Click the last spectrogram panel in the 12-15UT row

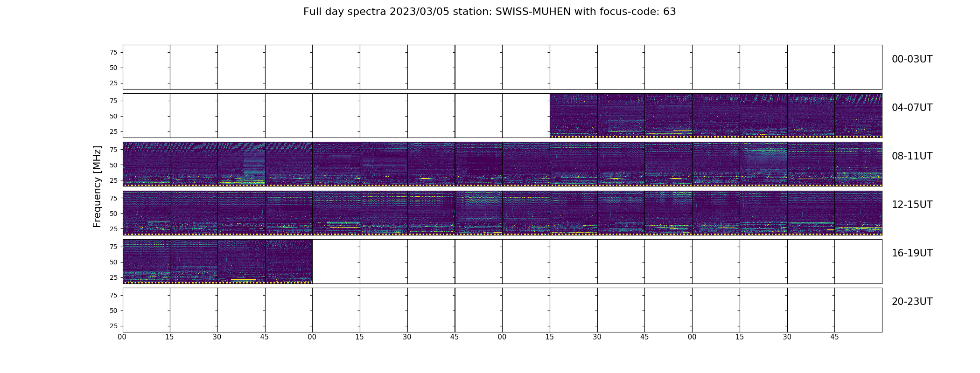tap(858, 213)
